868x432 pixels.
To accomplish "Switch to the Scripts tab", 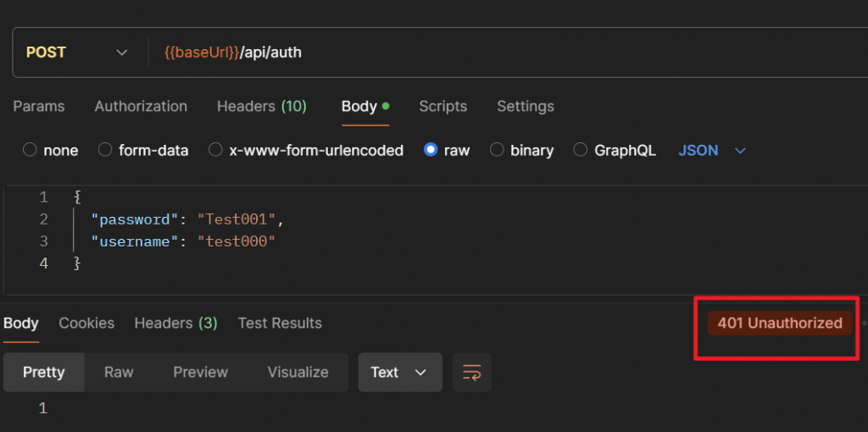I will click(442, 106).
